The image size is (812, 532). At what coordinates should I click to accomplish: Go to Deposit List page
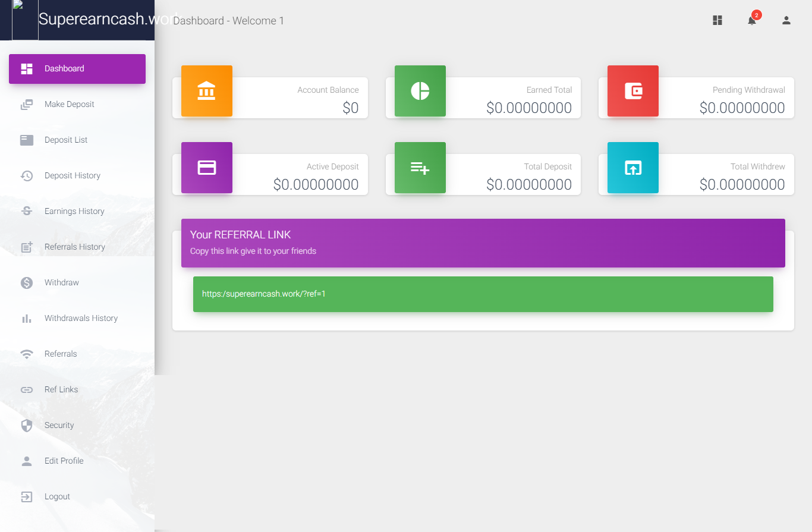pos(65,140)
